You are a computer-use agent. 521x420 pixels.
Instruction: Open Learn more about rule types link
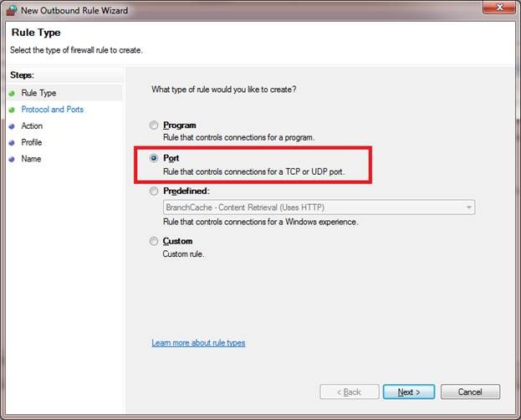point(198,343)
